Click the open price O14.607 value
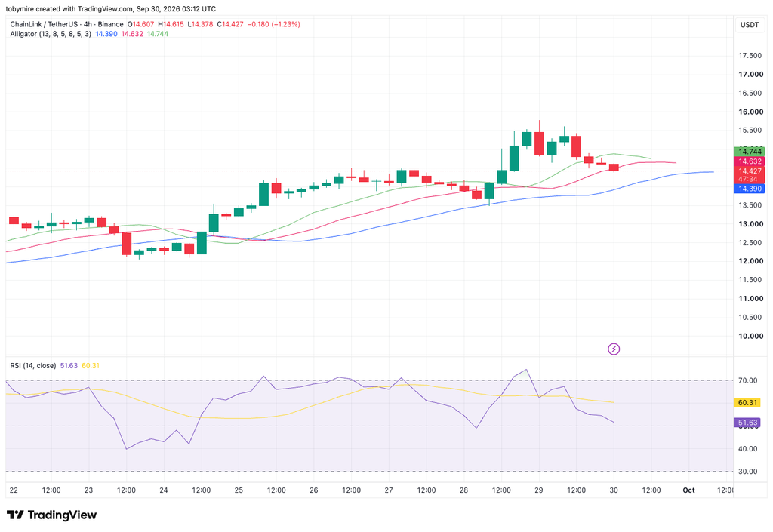The height and width of the screenshot is (532, 773). (x=141, y=24)
